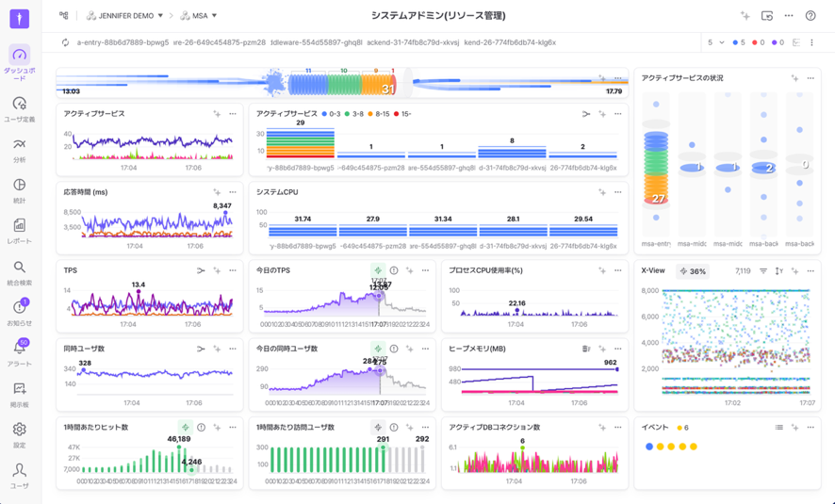Open the three-dot menu on システムCPU panel
The width and height of the screenshot is (835, 504).
(x=618, y=192)
